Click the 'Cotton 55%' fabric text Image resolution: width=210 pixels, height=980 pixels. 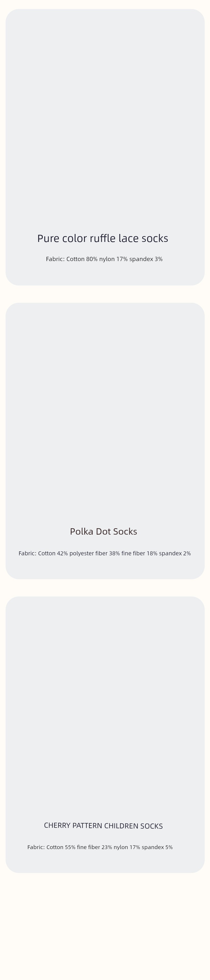point(61,847)
